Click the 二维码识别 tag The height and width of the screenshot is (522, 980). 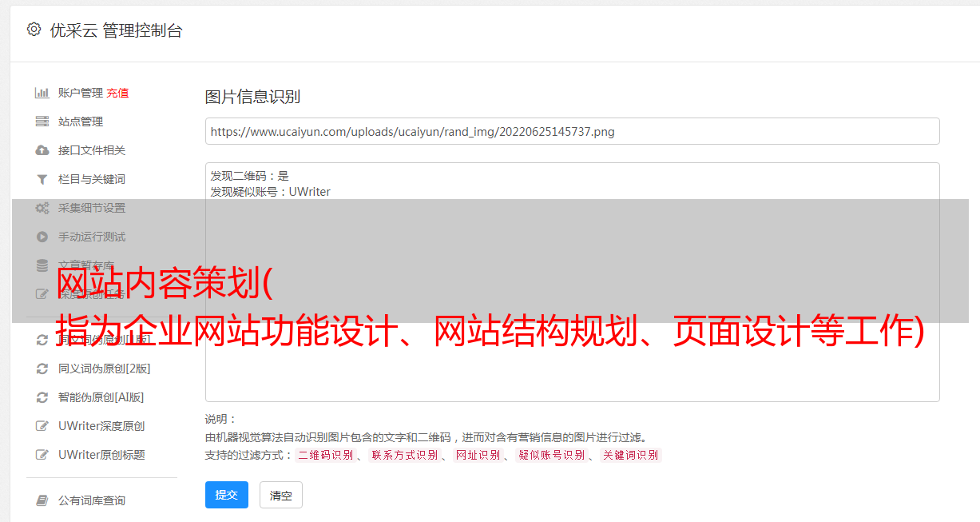click(x=326, y=455)
